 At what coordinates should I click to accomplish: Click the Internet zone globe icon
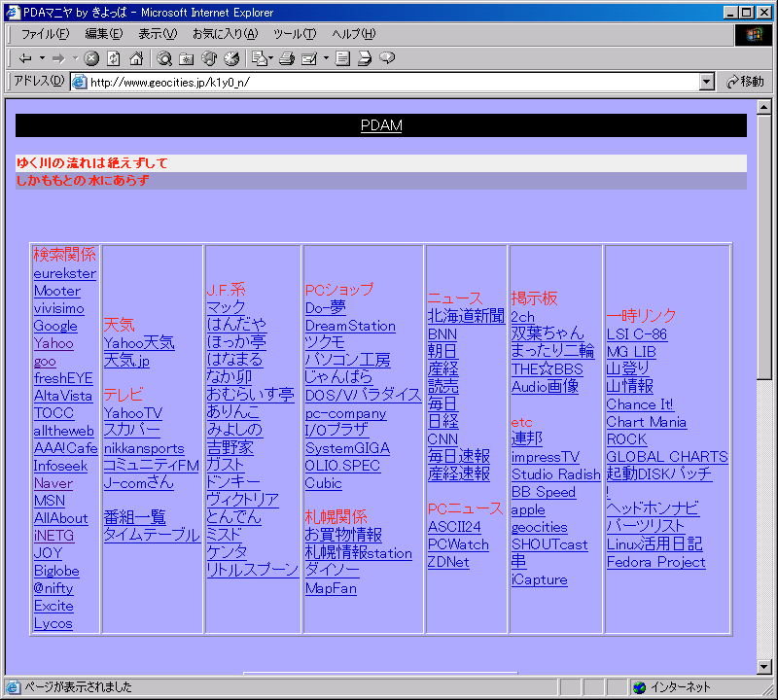(x=640, y=687)
